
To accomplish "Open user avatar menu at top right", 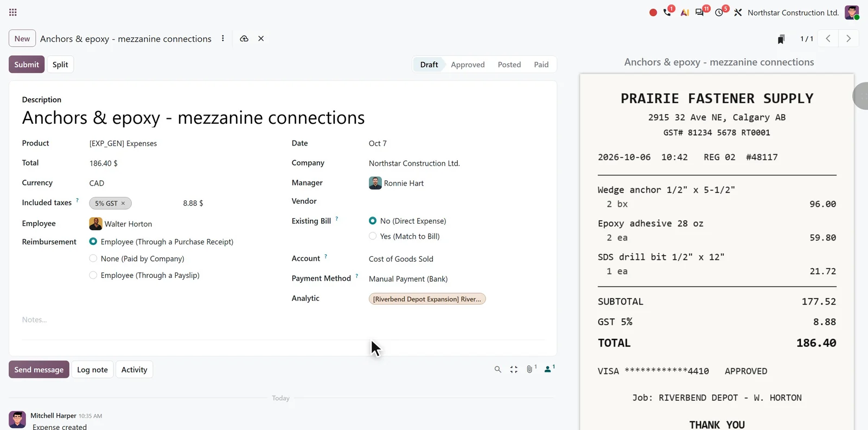I will coord(852,12).
